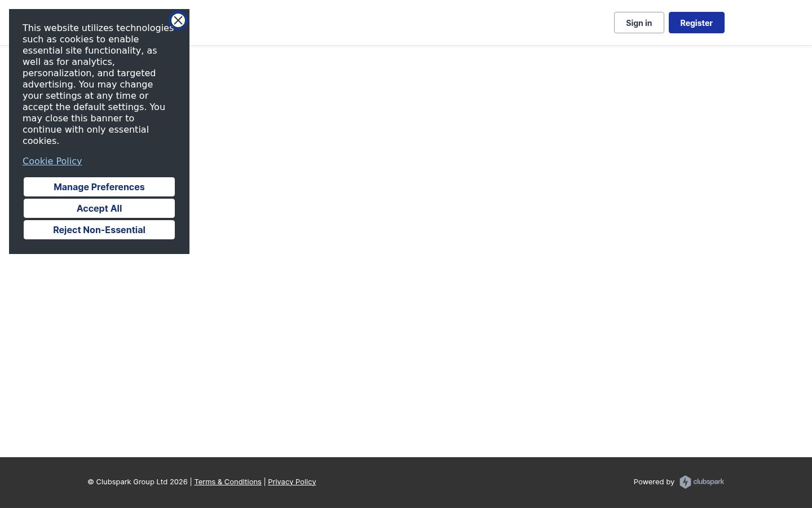Screen dimensions: 812x508
Task: Click the Register button
Action: [x=696, y=23]
